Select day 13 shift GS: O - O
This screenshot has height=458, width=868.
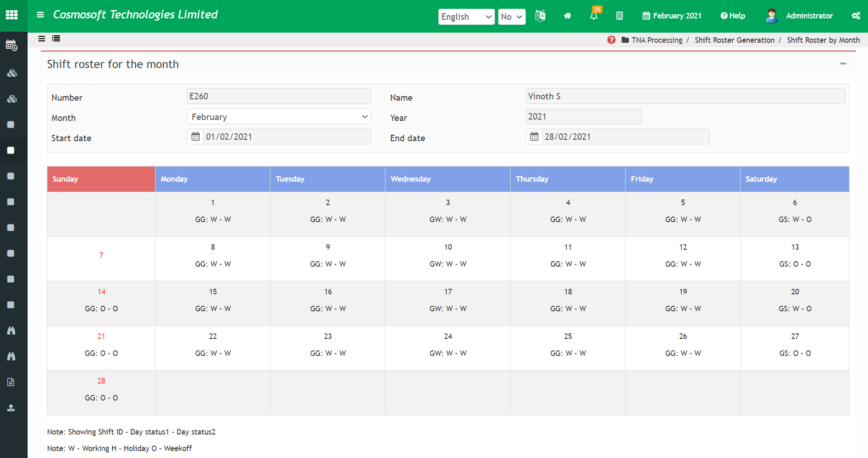(x=795, y=264)
